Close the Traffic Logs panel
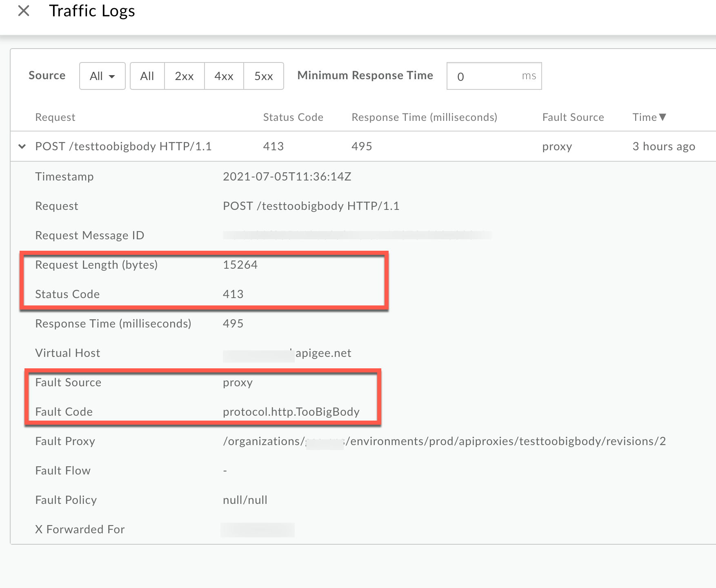 point(24,11)
